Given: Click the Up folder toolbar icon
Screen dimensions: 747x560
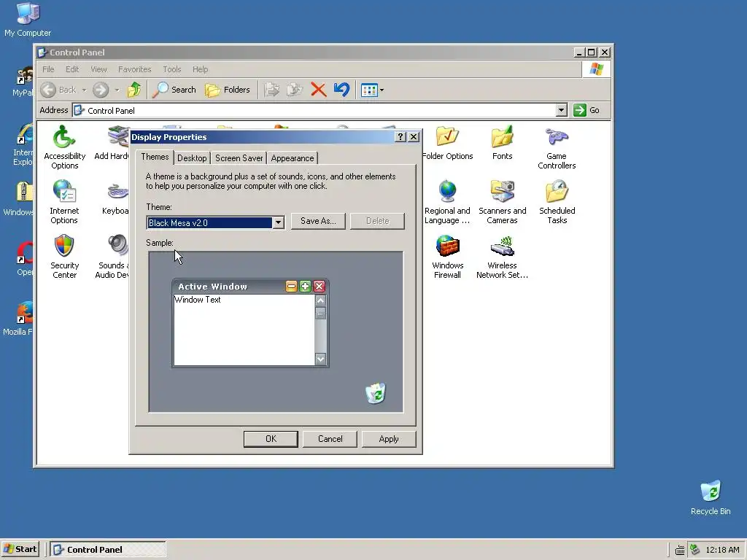Looking at the screenshot, I should pyautogui.click(x=134, y=90).
